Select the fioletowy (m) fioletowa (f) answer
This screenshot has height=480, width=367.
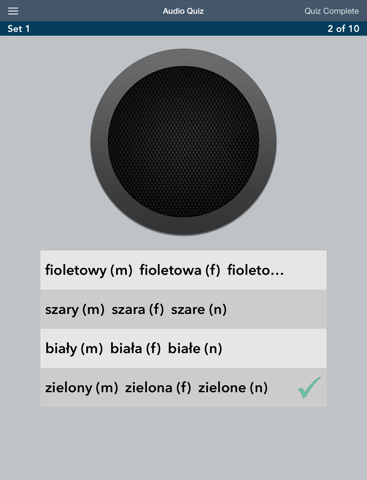pyautogui.click(x=183, y=270)
